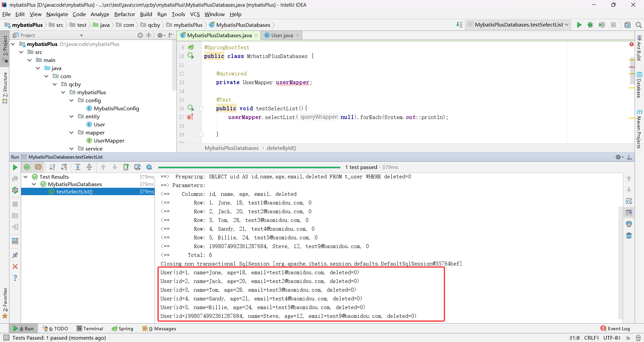Click run gutter icon on line 16
Viewport: 644px width, 342px height.
[x=191, y=108]
